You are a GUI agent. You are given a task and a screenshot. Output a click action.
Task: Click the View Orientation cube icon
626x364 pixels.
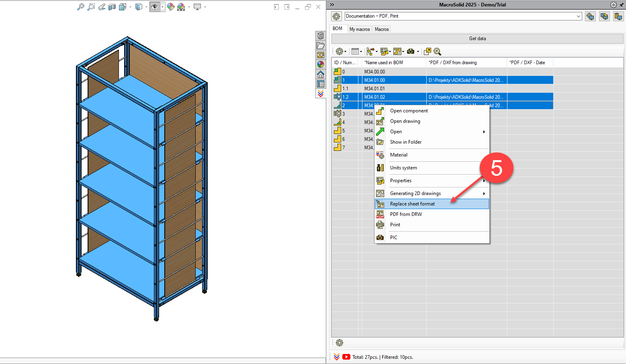click(123, 7)
